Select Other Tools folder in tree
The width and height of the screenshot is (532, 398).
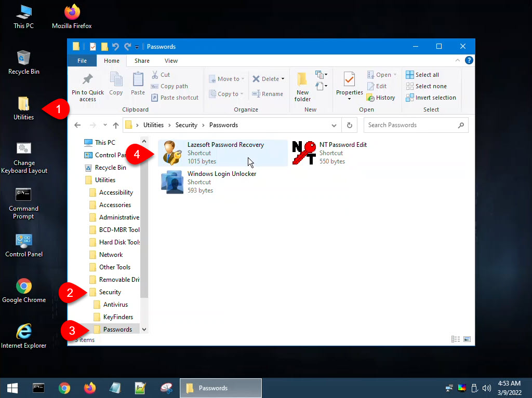point(110,267)
